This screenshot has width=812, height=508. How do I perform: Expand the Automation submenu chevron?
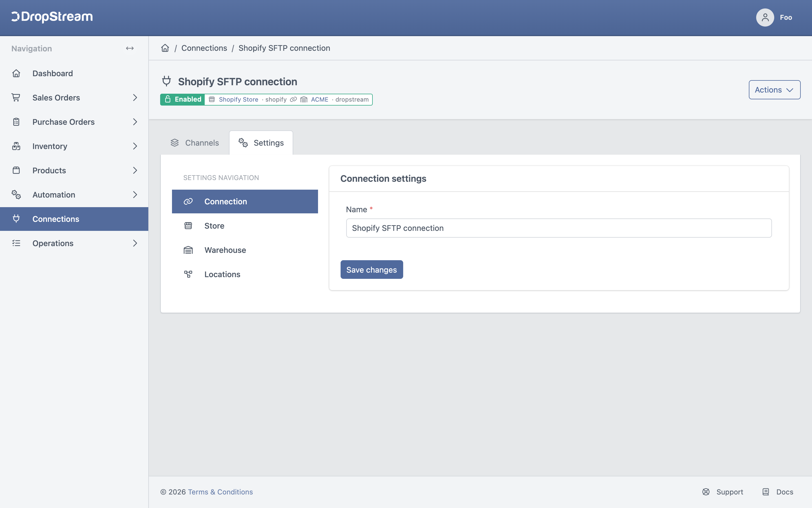click(135, 194)
